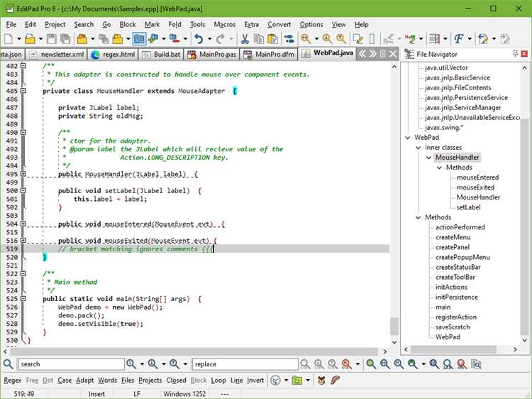Click the search text input field
This screenshot has width=532, height=399.
tap(71, 364)
